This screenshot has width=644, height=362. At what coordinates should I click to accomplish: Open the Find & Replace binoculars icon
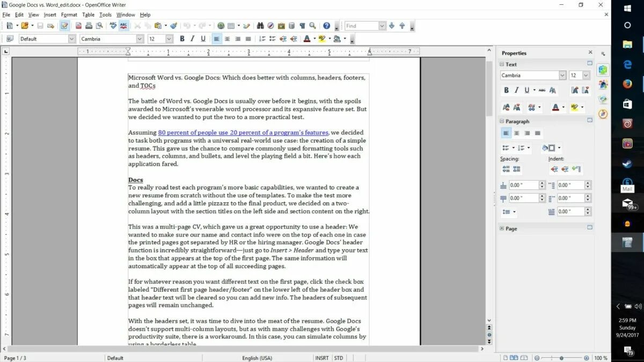pyautogui.click(x=260, y=26)
